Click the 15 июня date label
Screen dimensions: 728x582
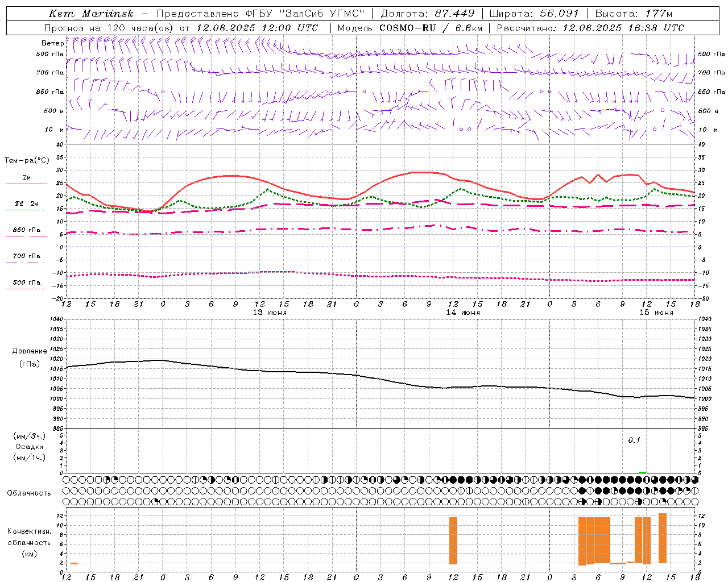click(656, 313)
